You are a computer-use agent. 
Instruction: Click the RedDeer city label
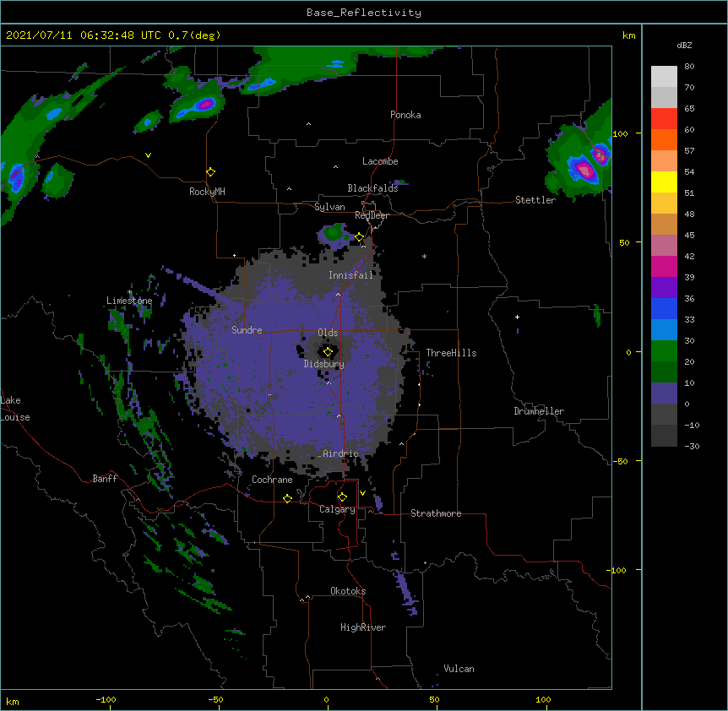tap(372, 215)
